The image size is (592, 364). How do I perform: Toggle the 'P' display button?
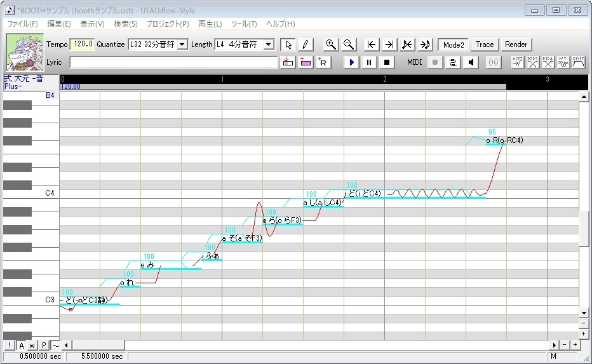pos(44,345)
